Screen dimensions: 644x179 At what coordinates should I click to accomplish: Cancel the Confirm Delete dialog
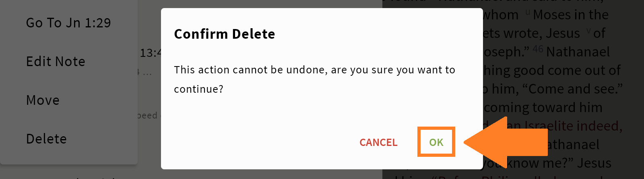[378, 142]
